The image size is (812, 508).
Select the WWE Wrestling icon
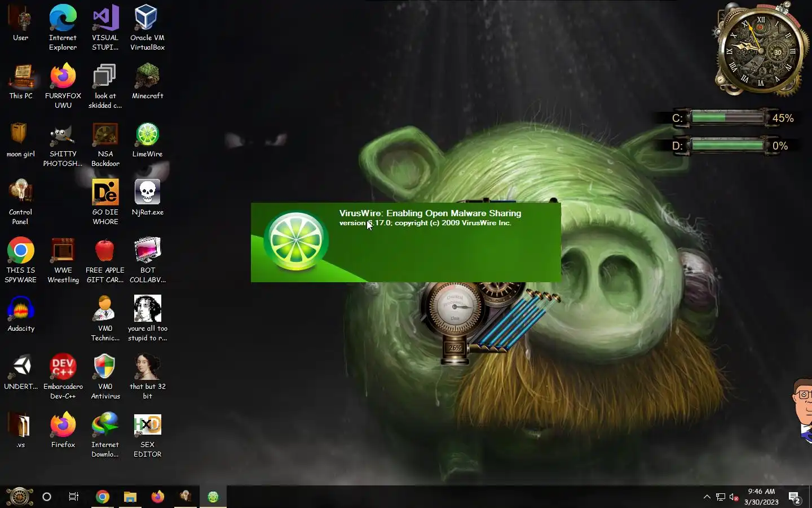[x=63, y=260]
